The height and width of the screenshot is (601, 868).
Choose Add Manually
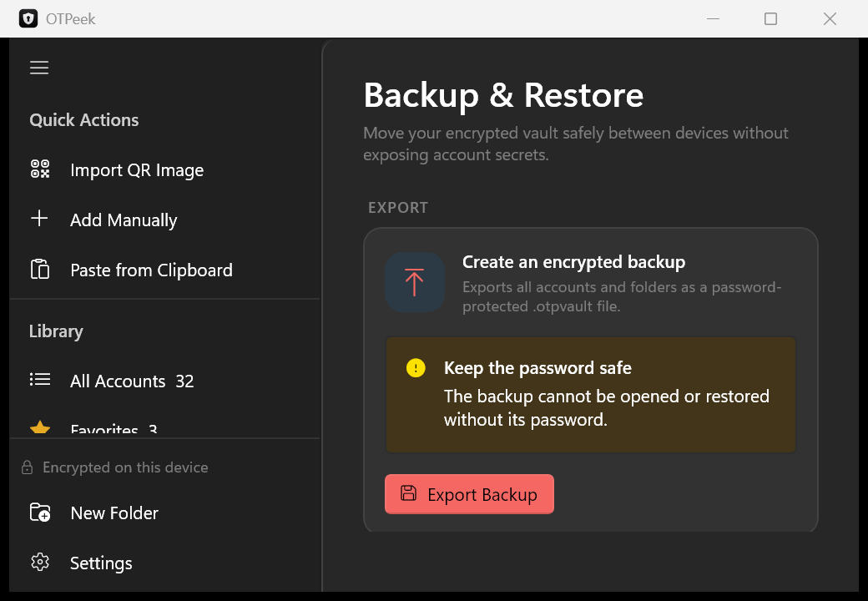[x=124, y=220]
